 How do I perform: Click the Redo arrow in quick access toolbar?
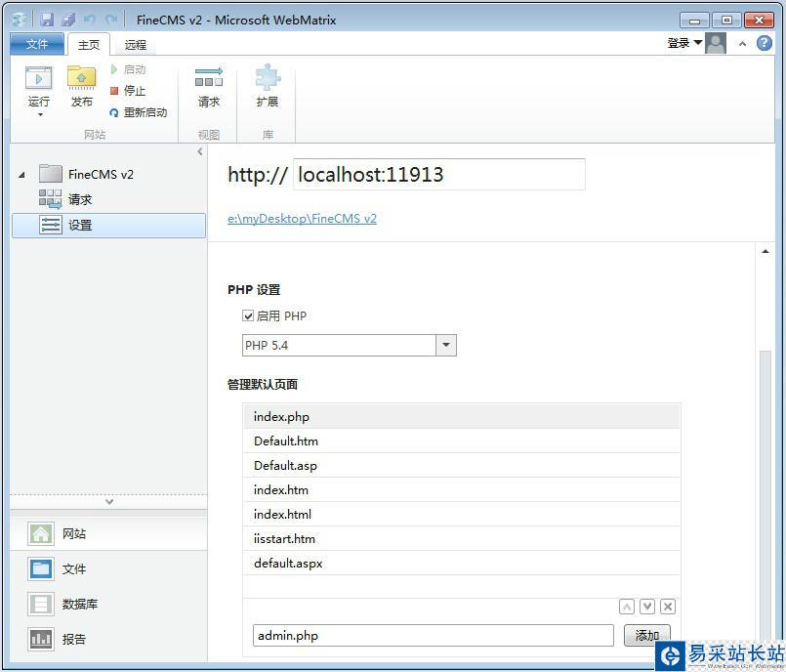(x=110, y=21)
